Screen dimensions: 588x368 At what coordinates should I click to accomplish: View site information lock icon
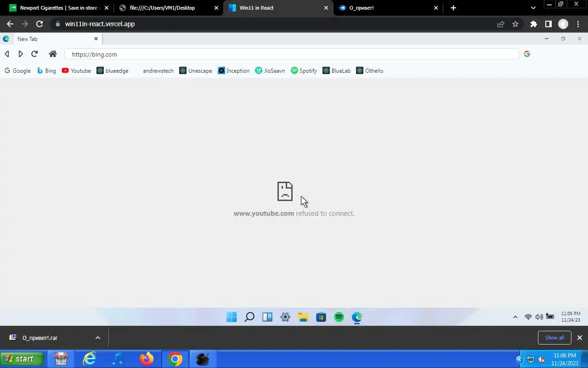tap(57, 24)
